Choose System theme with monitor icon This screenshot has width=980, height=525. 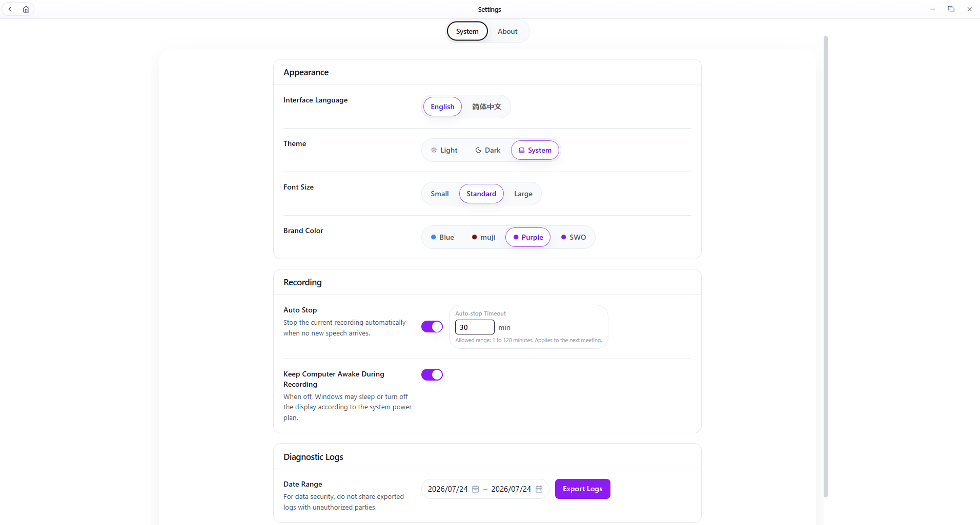535,150
